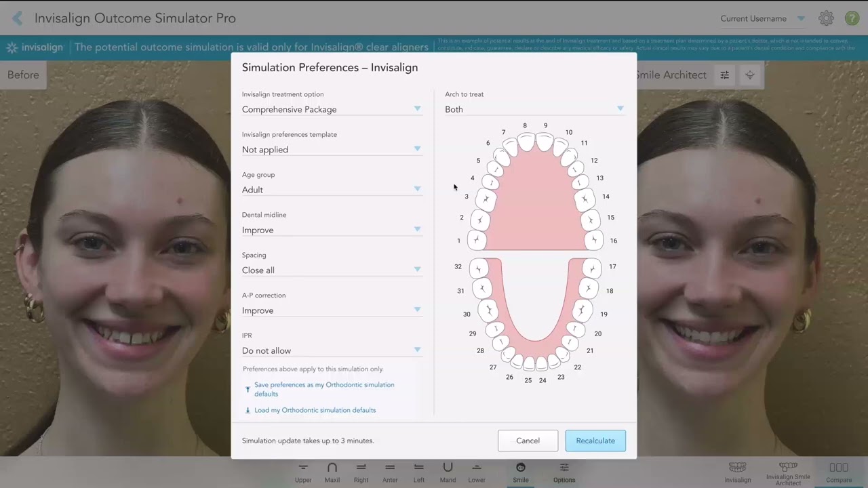Click the crosshair icon beside Smile Architect

(750, 75)
